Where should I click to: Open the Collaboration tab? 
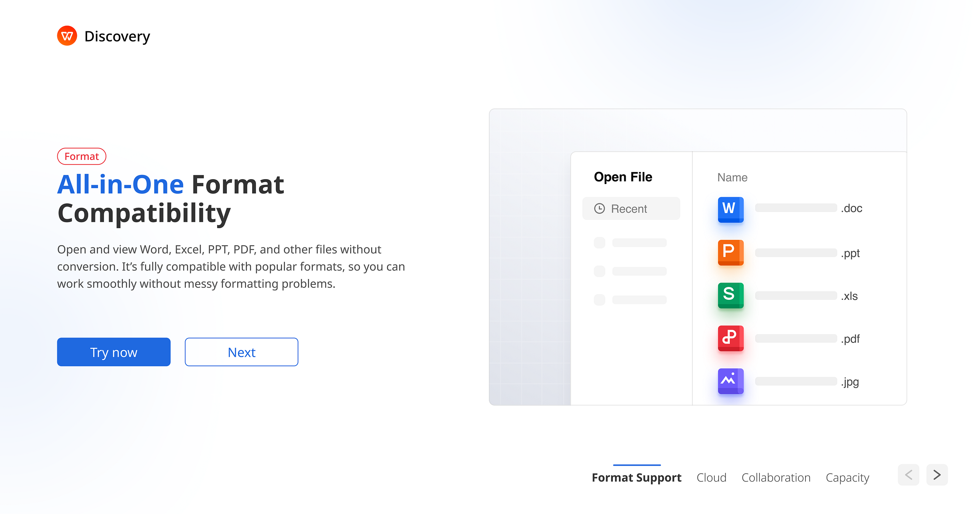coord(776,477)
